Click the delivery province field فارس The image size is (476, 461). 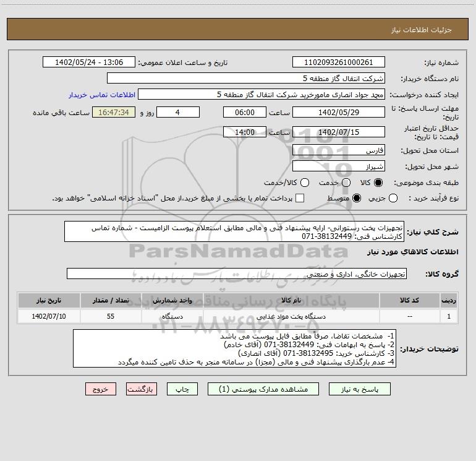coord(339,150)
